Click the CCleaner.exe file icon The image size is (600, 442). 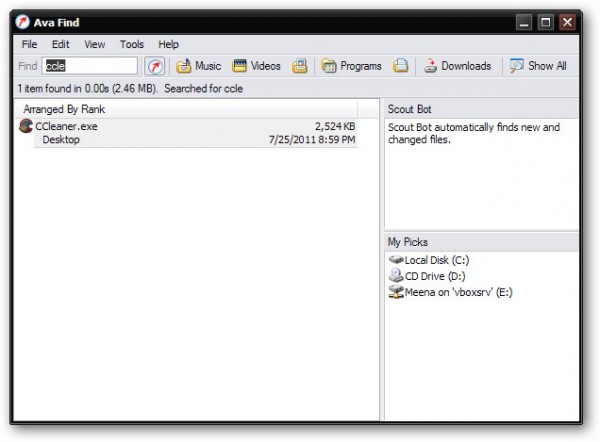click(x=26, y=126)
